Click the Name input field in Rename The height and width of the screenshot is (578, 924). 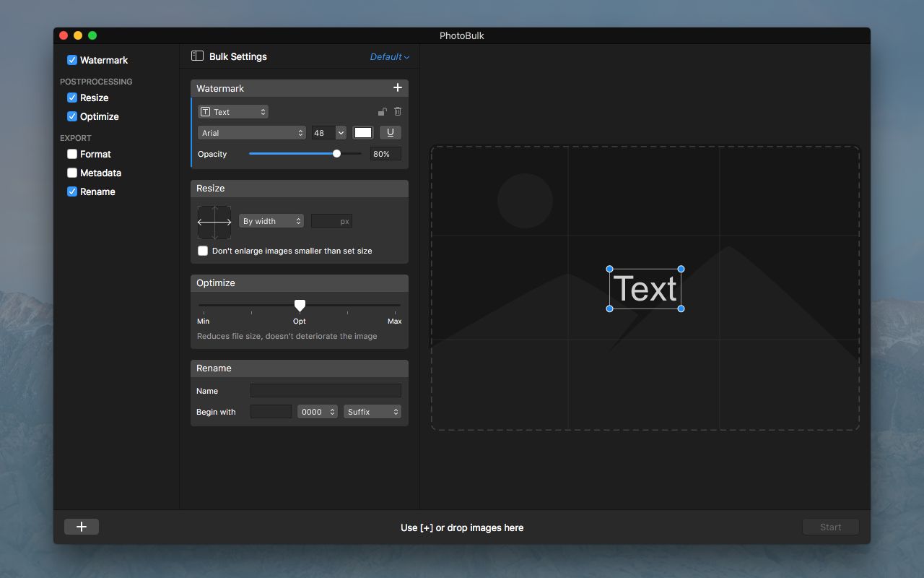[x=326, y=390]
